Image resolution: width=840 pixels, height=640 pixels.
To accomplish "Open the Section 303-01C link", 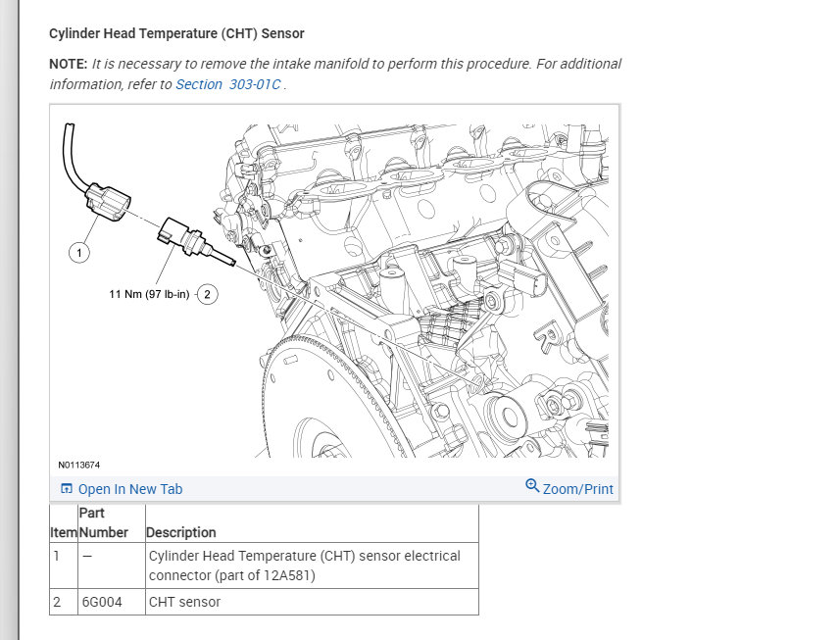I will [x=227, y=84].
